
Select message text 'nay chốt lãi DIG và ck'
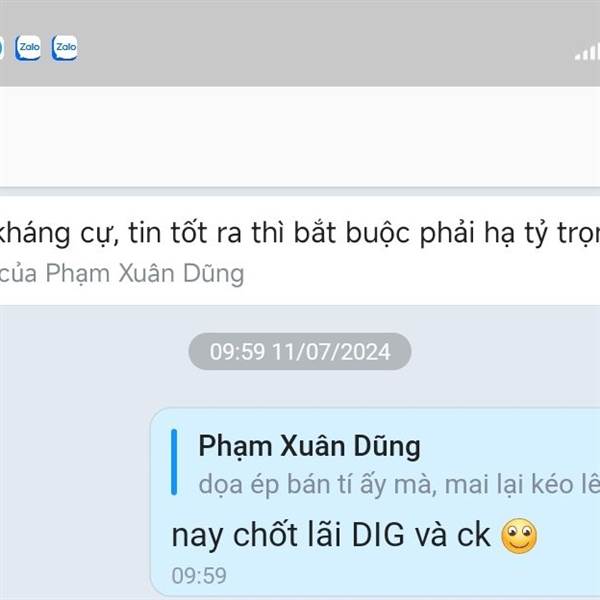pos(331,535)
